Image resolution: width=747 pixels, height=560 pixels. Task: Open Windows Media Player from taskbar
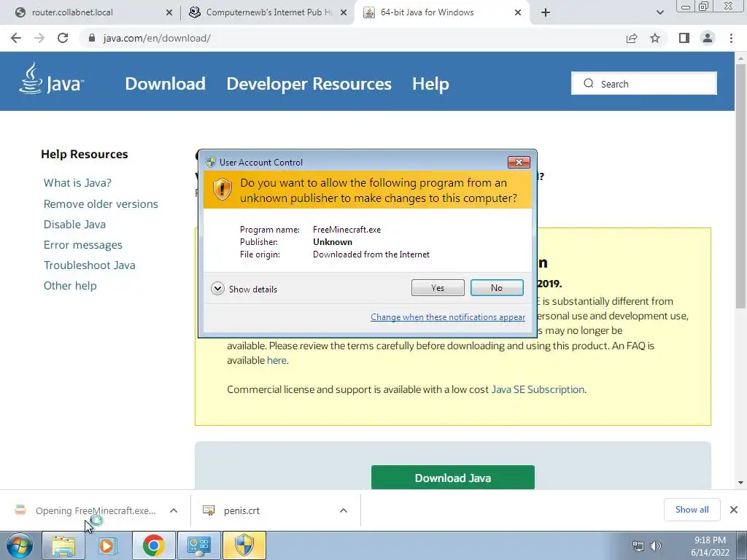coord(108,545)
